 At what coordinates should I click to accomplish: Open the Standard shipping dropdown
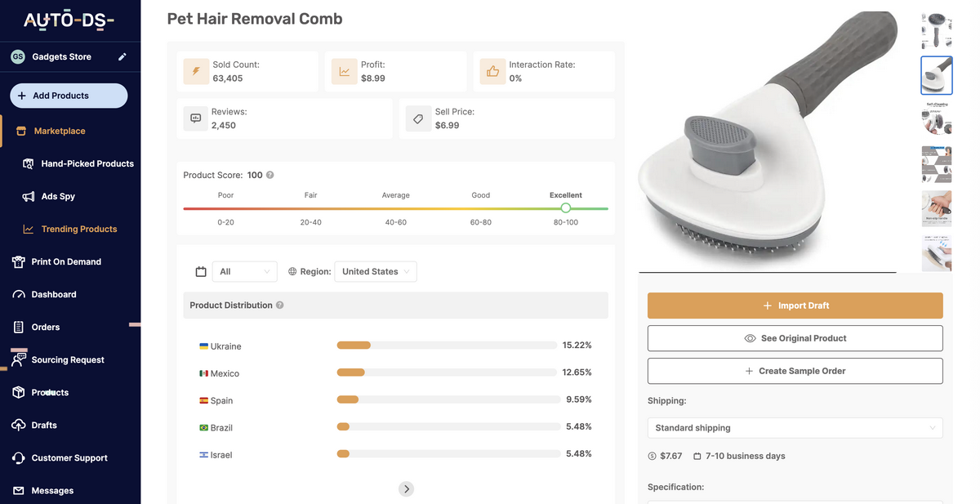[795, 427]
